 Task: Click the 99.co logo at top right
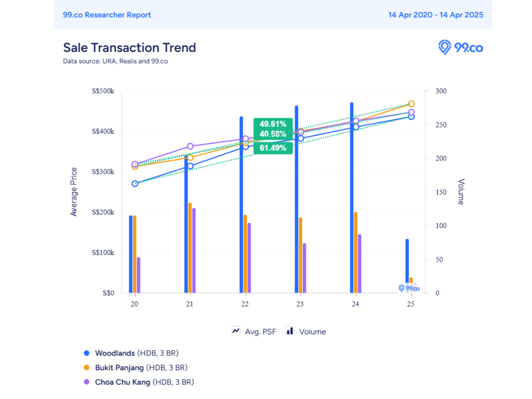pyautogui.click(x=461, y=47)
